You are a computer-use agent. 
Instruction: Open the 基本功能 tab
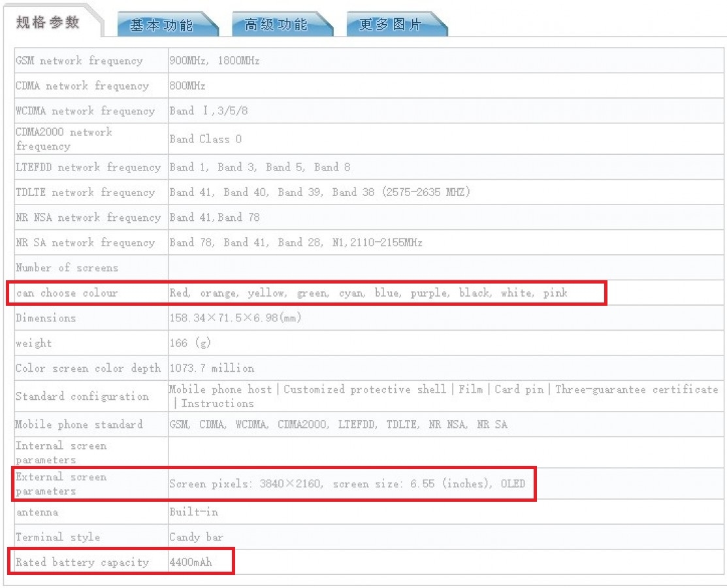pos(167,24)
